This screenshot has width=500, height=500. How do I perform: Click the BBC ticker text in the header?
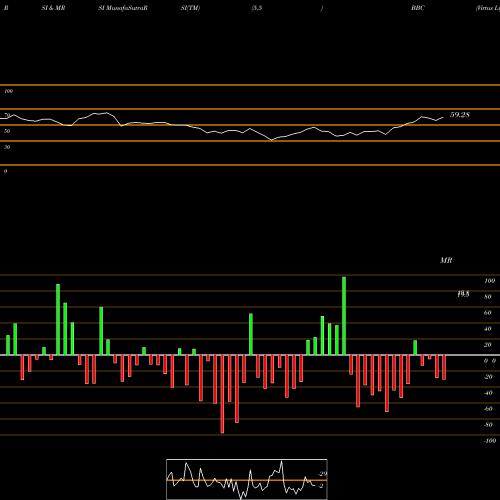pyautogui.click(x=418, y=8)
